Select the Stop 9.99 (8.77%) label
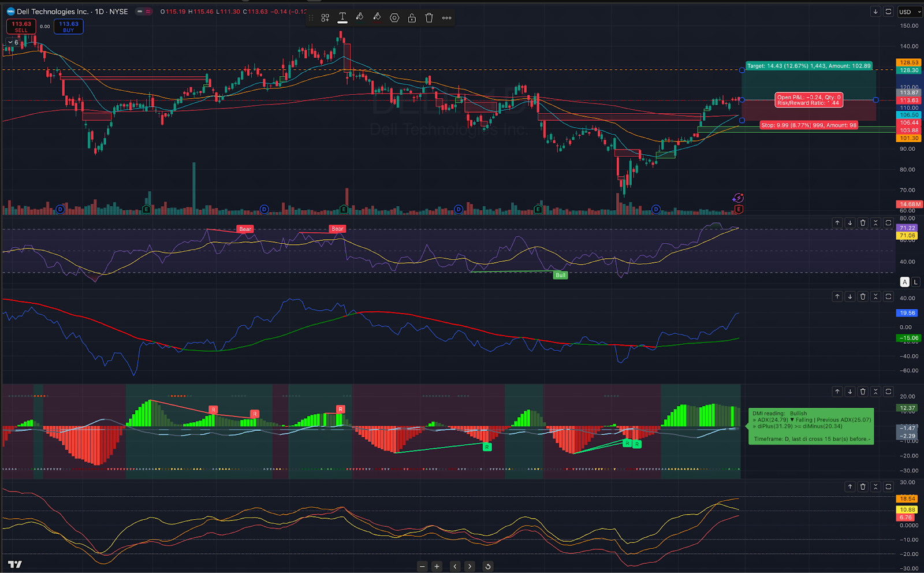The image size is (924, 573). pos(808,125)
